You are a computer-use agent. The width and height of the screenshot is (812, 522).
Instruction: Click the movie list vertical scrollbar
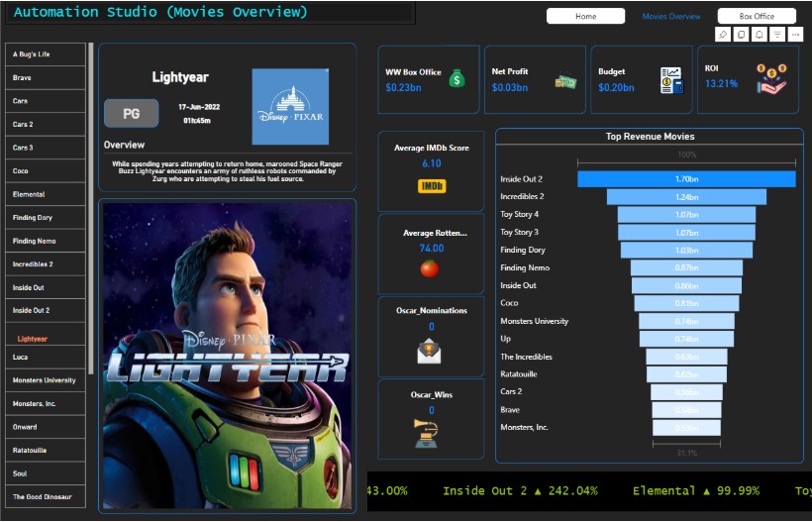click(x=91, y=208)
